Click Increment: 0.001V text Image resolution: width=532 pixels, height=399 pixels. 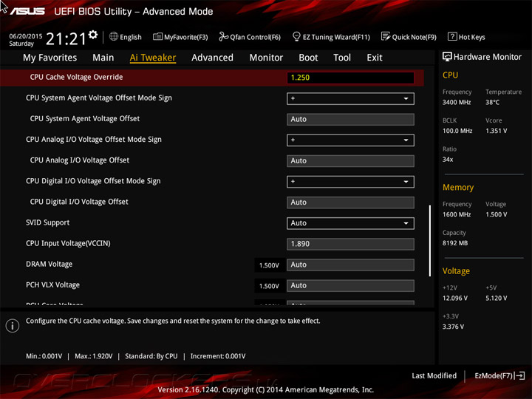218,356
